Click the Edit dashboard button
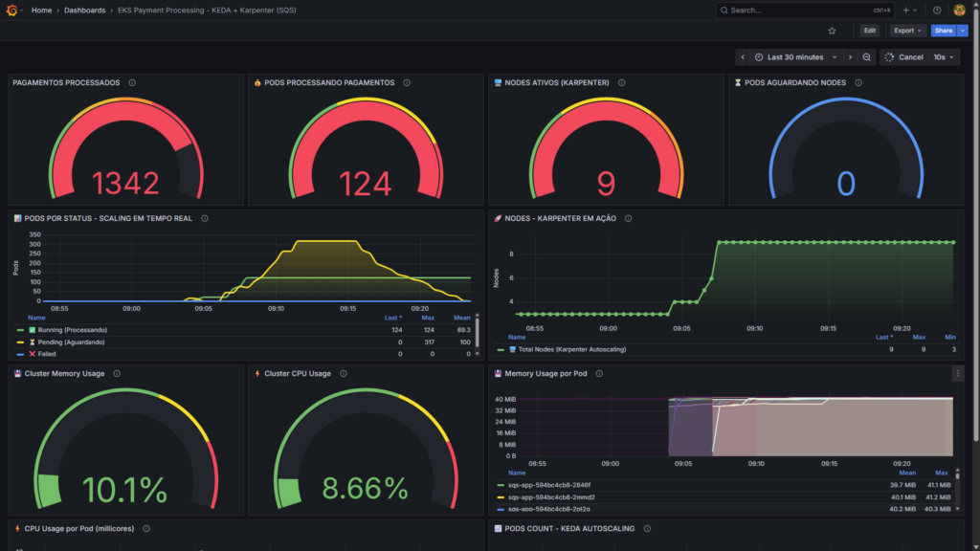 (869, 31)
